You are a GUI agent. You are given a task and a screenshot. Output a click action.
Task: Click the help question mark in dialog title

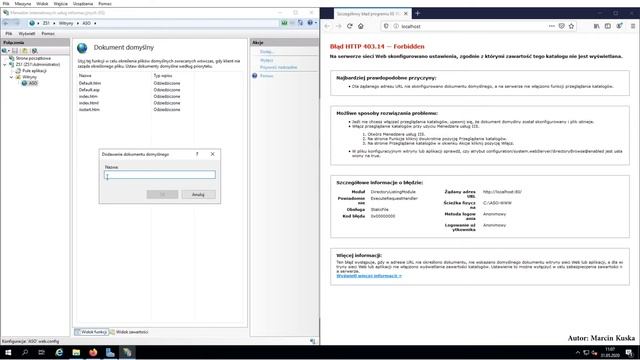click(197, 154)
